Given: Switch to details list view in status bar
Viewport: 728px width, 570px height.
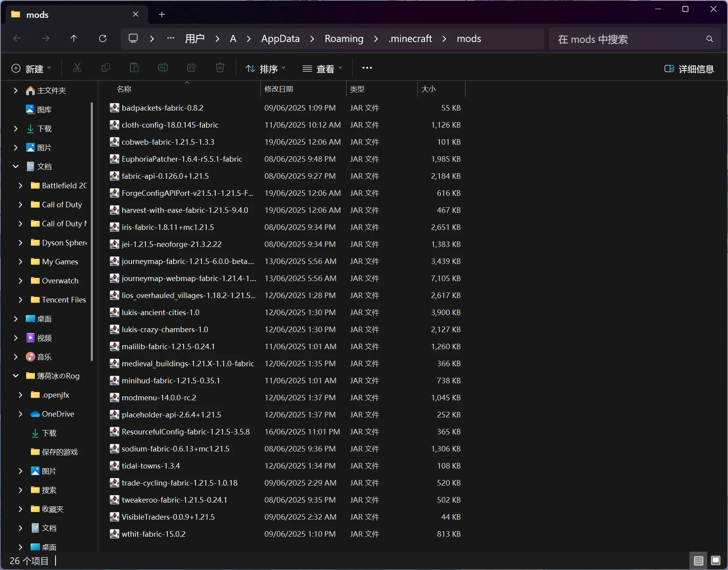Looking at the screenshot, I should tap(699, 560).
